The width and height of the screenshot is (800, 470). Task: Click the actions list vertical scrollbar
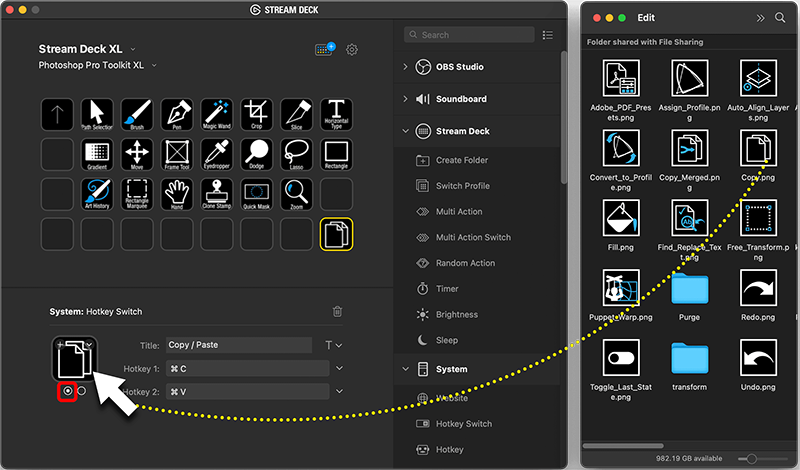tap(564, 117)
